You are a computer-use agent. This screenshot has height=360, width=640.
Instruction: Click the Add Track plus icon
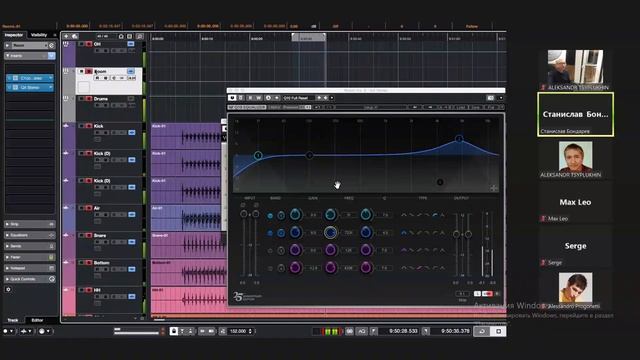click(66, 36)
